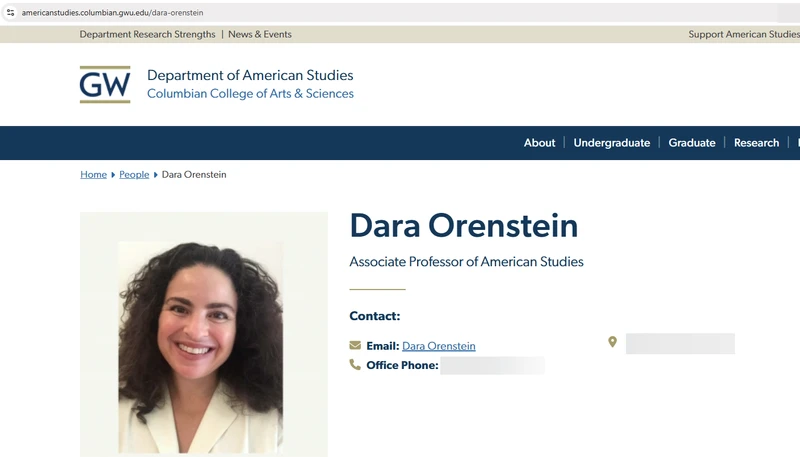The image size is (800, 457).
Task: Open Department Research Strengths link
Action: (147, 34)
